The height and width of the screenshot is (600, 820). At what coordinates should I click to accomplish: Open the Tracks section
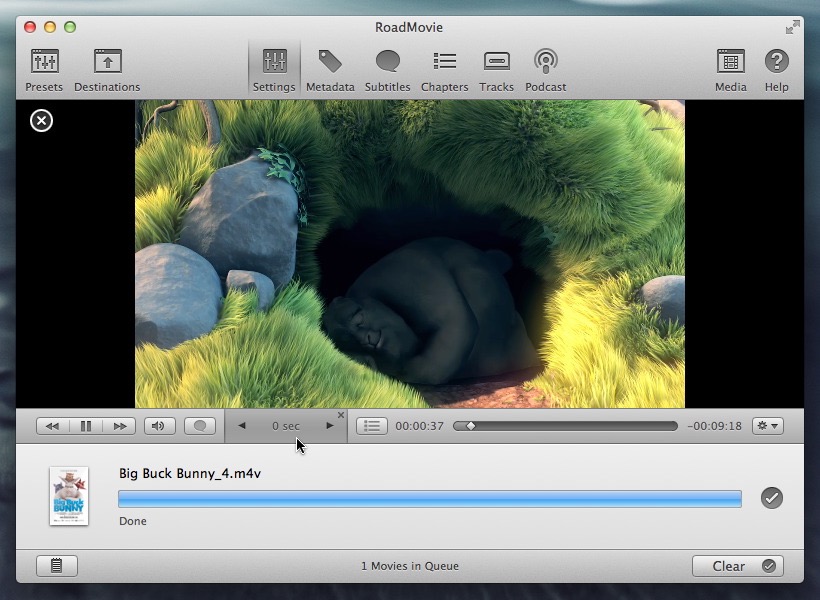tap(496, 70)
